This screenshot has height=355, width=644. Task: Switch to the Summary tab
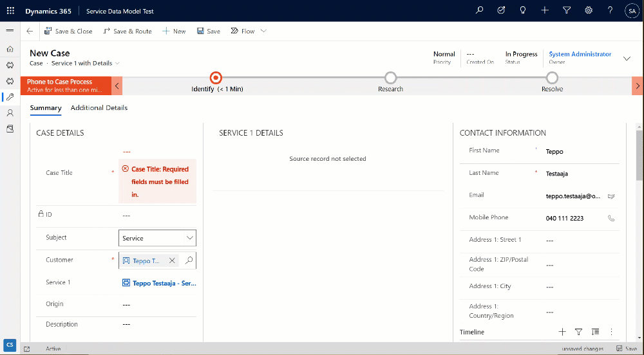coord(46,108)
